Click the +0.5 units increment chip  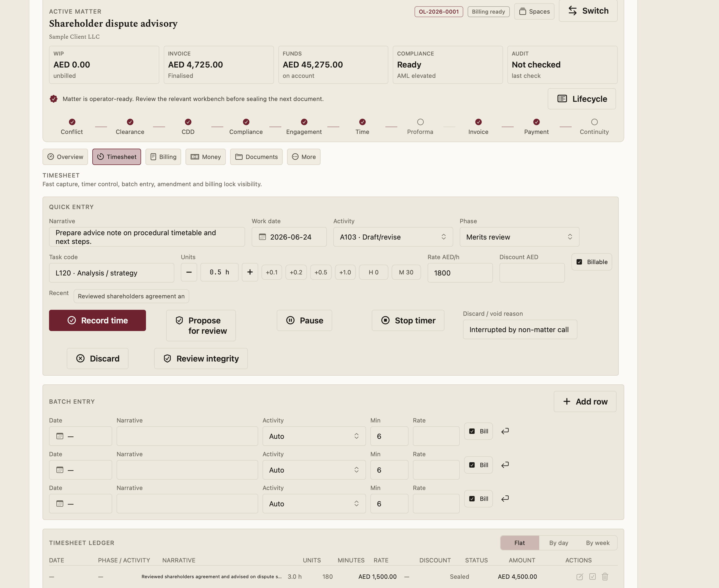(x=321, y=272)
